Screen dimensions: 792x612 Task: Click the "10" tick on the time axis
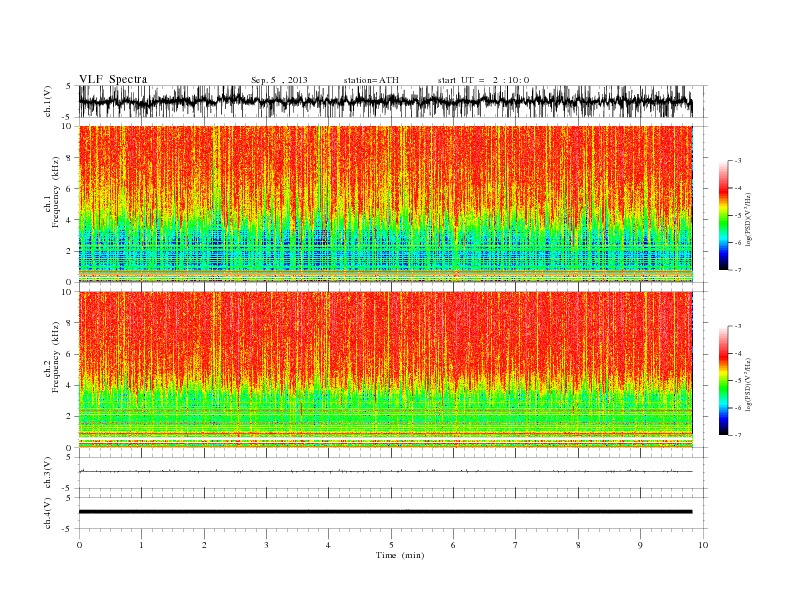pyautogui.click(x=703, y=545)
